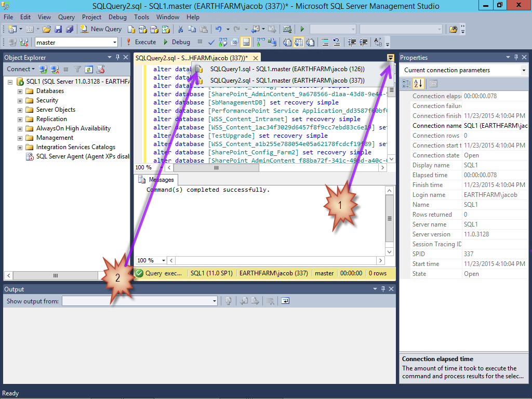Open Current connection parameters dropdown

tap(524, 70)
